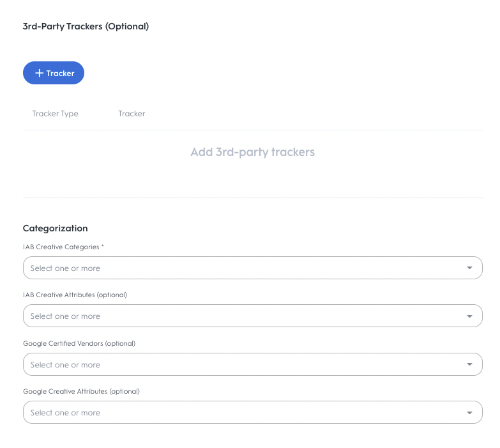Open Google Creative Attributes dropdown arrow
This screenshot has width=500, height=448.
click(x=469, y=413)
